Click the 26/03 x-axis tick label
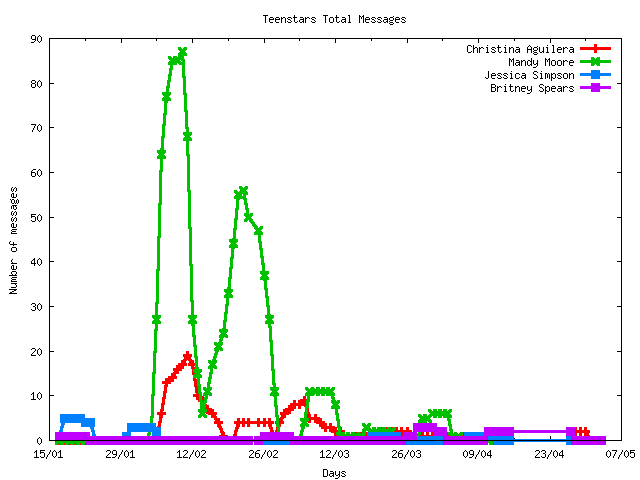Viewport: 640px width, 480px height. click(406, 454)
